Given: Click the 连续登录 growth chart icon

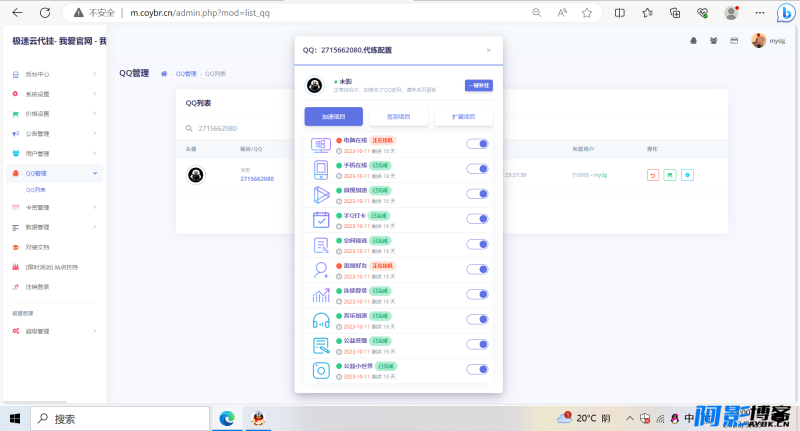Looking at the screenshot, I should (320, 295).
